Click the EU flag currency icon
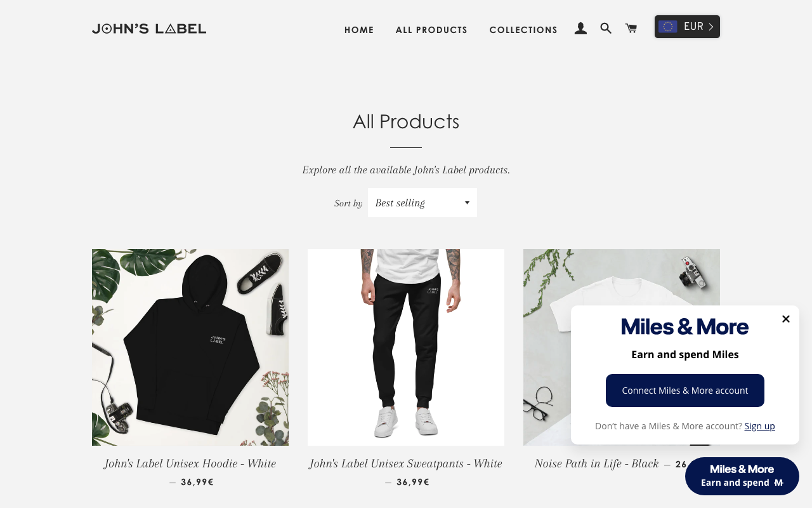The width and height of the screenshot is (812, 508). tap(668, 27)
